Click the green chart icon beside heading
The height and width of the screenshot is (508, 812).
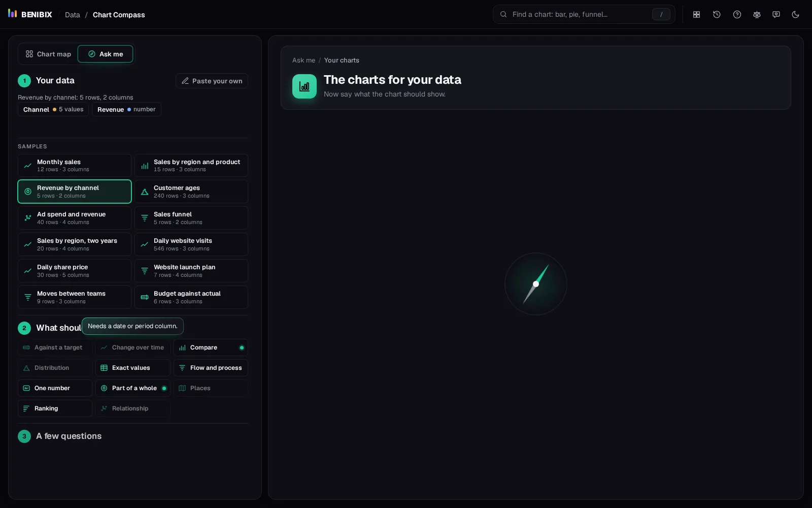coord(304,86)
